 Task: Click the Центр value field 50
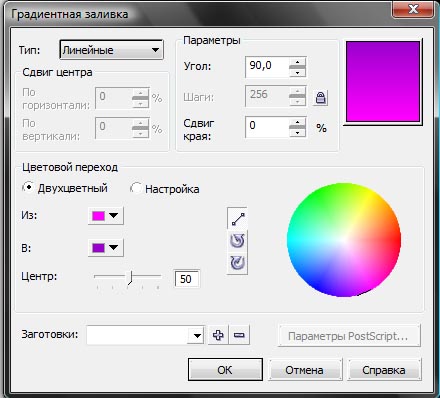point(187,279)
